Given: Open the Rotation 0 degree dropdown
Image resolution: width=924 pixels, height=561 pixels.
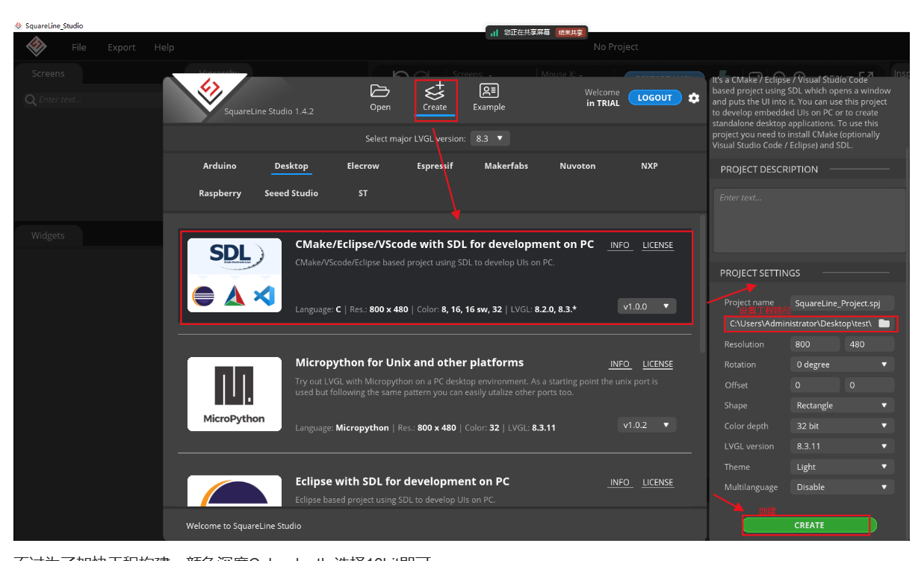Looking at the screenshot, I should coord(842,365).
